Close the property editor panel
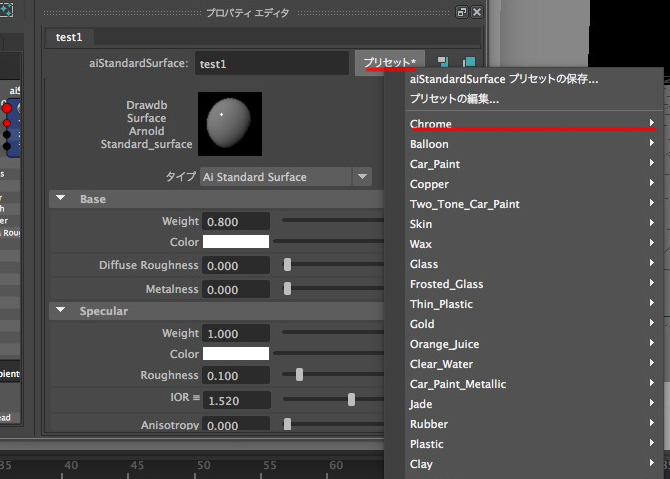This screenshot has height=479, width=670. click(477, 12)
